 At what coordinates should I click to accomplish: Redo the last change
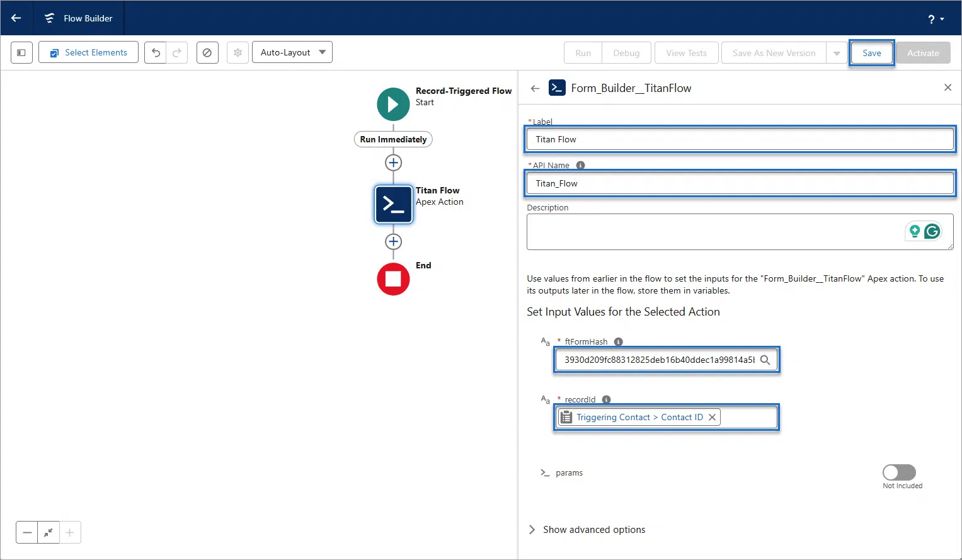pyautogui.click(x=177, y=53)
